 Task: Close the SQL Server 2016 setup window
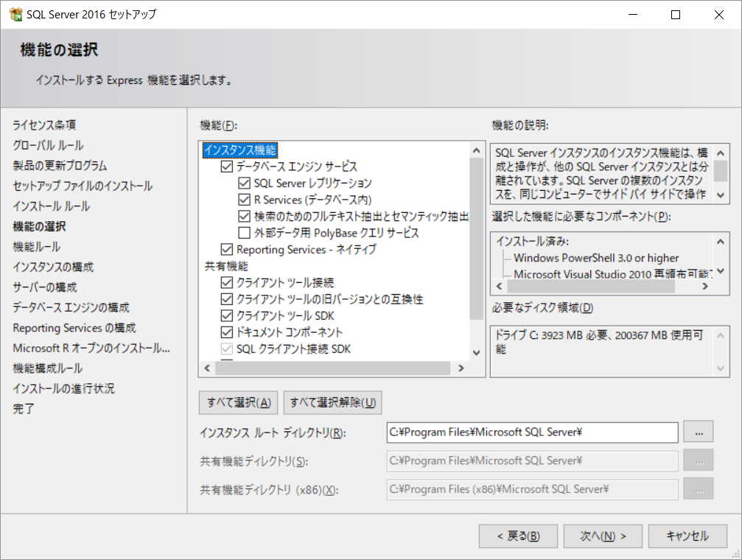pyautogui.click(x=719, y=15)
